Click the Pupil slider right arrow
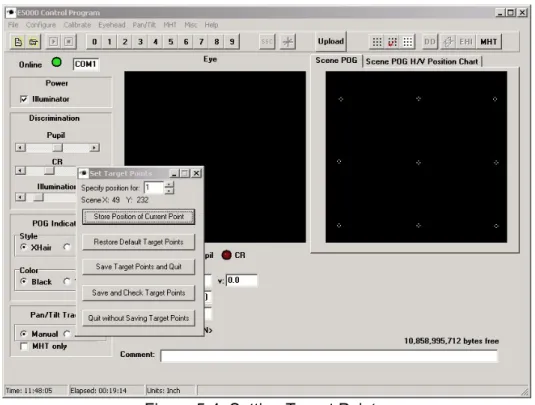 click(94, 147)
